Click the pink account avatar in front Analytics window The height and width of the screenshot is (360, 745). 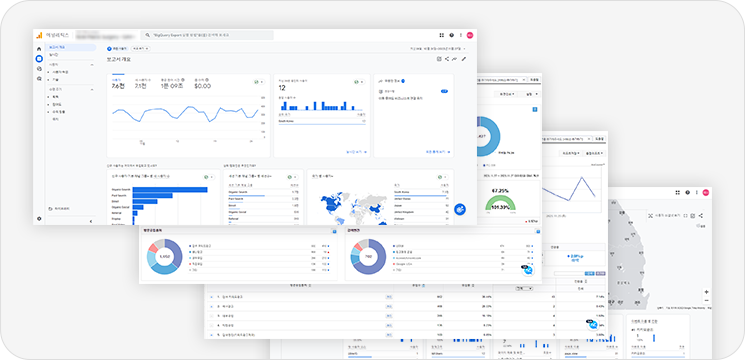point(470,35)
